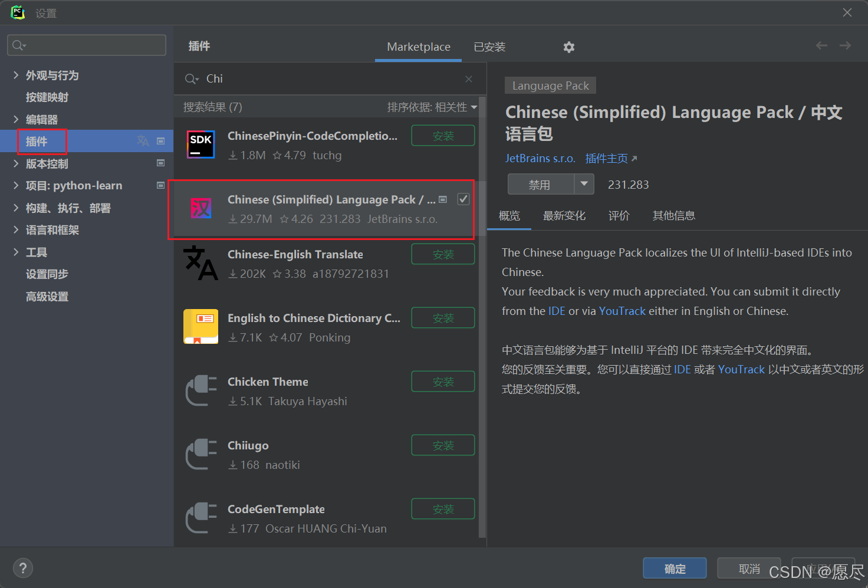Open the 插件主页 homepage link

pos(611,158)
